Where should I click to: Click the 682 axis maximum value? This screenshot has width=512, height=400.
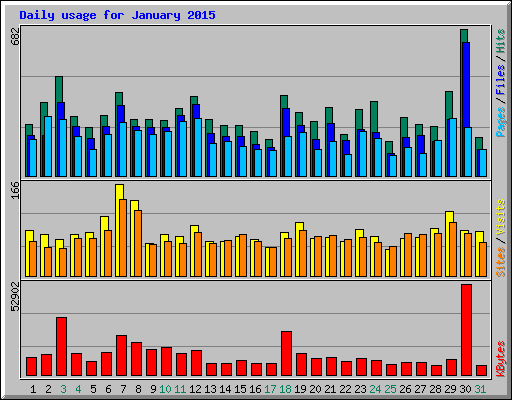(15, 36)
